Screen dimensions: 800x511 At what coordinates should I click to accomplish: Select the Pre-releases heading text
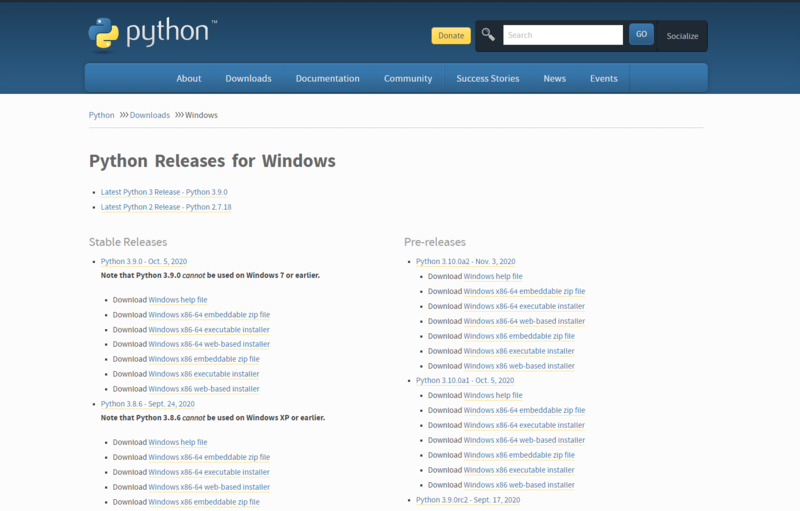coord(435,242)
